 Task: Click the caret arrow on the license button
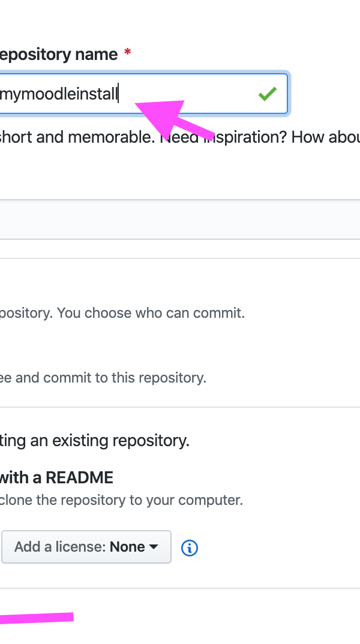click(x=153, y=547)
